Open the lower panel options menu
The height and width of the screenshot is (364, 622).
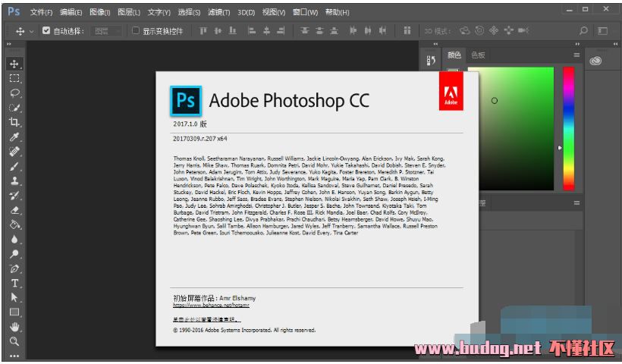[x=576, y=202]
